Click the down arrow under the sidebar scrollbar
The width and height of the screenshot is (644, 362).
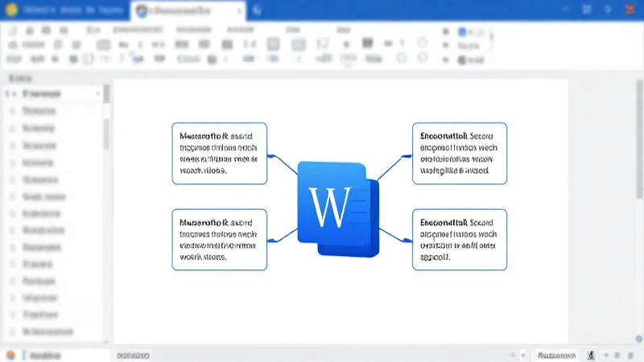pyautogui.click(x=106, y=341)
